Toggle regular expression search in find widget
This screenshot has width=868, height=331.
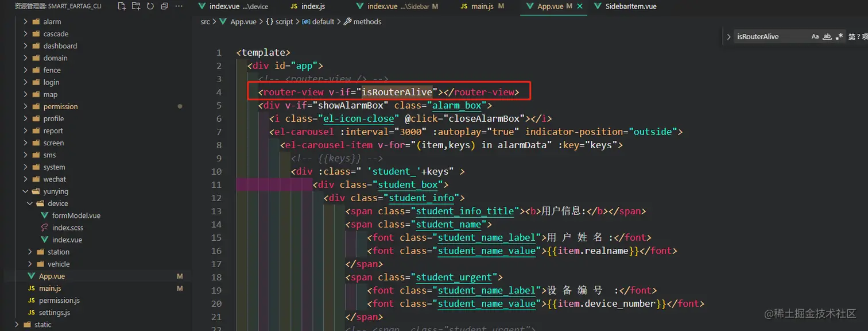click(x=840, y=36)
